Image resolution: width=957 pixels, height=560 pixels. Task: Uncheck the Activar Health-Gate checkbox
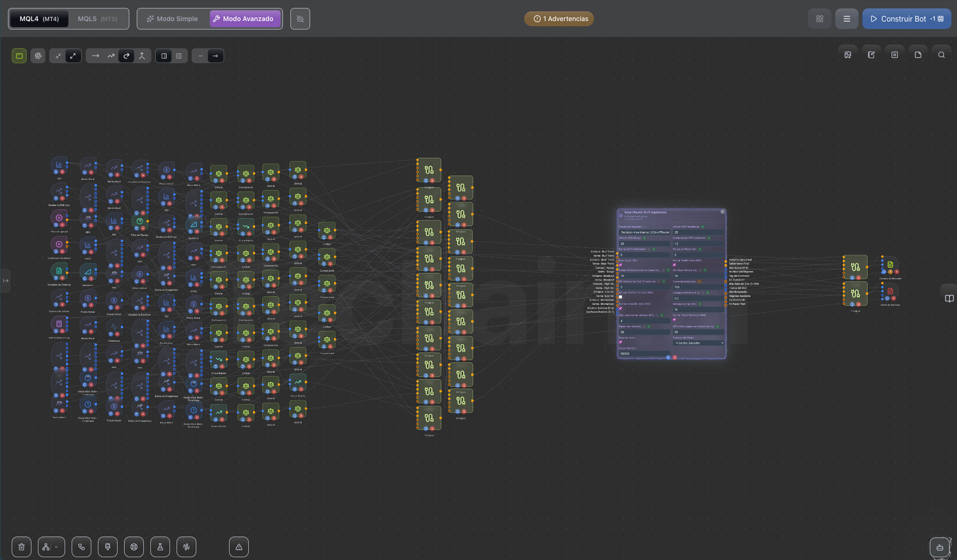coord(674,265)
